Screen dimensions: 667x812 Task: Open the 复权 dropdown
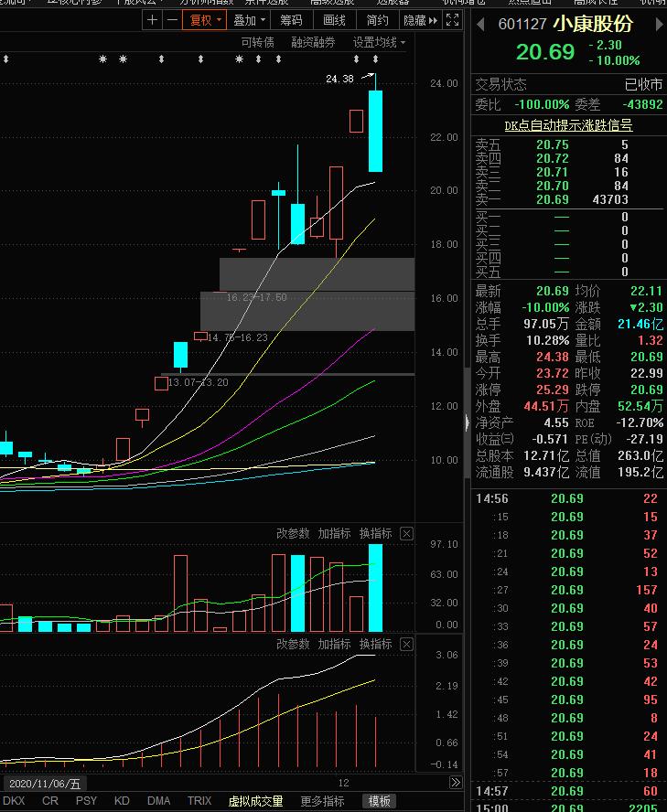pyautogui.click(x=204, y=20)
